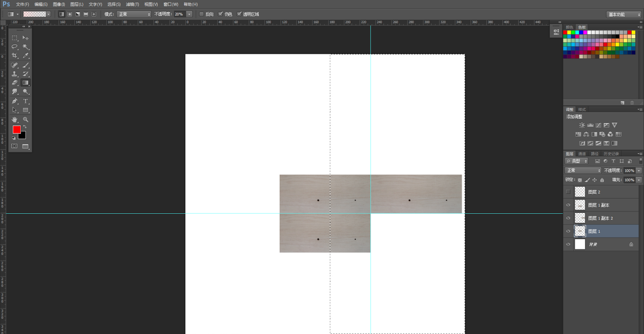This screenshot has height=334, width=644.
Task: Uncheck the 仿色 (Dither) checkbox
Action: tap(221, 14)
